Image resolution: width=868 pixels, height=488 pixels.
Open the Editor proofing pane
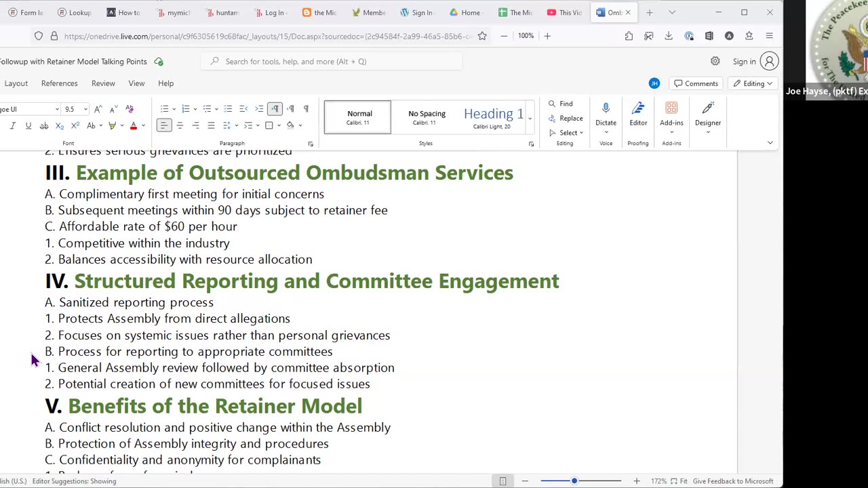pos(638,115)
